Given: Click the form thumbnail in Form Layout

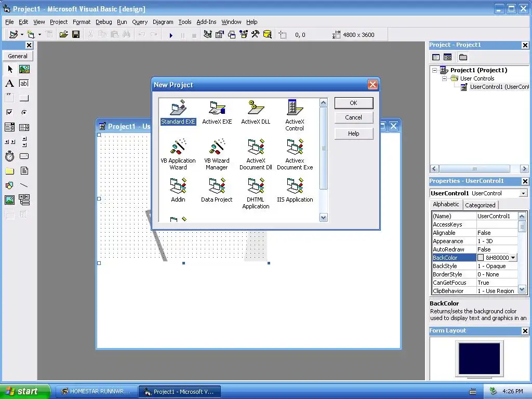Looking at the screenshot, I should coord(479,358).
